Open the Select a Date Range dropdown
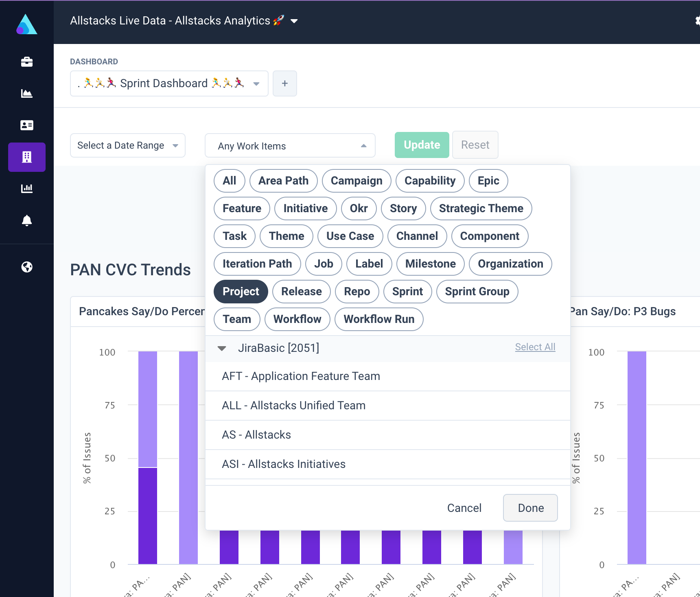700x597 pixels. click(128, 145)
